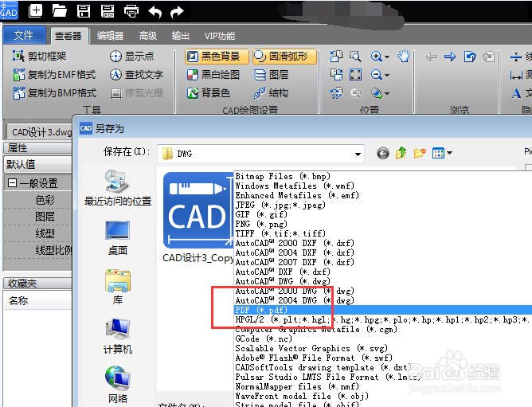Click the Redo arrow icon
This screenshot has height=407, width=532.
[177, 12]
